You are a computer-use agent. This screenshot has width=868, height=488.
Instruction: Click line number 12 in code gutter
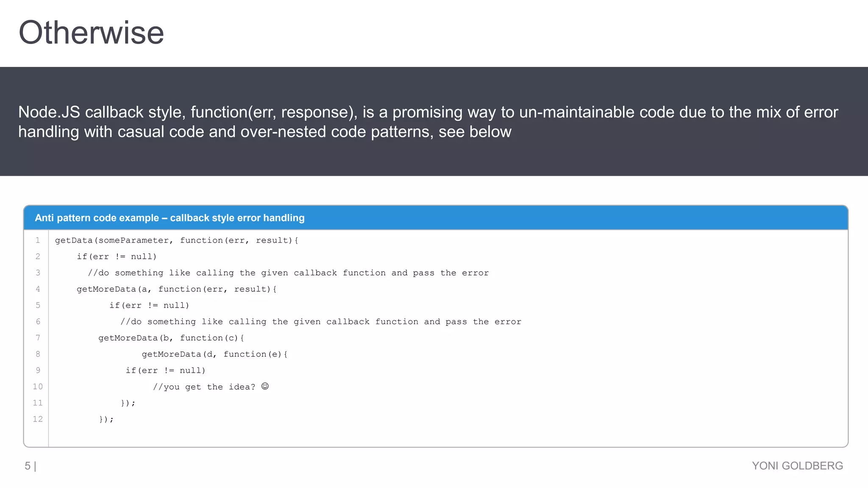pyautogui.click(x=38, y=419)
